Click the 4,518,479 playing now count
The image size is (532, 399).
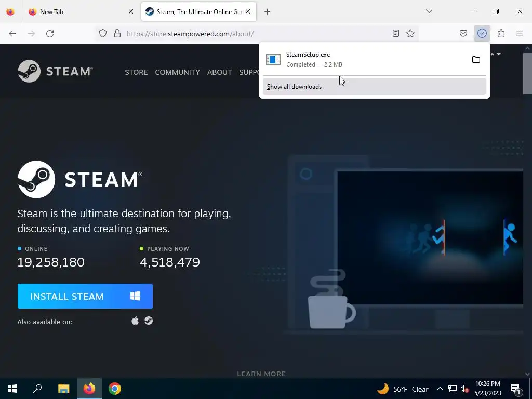pyautogui.click(x=170, y=262)
